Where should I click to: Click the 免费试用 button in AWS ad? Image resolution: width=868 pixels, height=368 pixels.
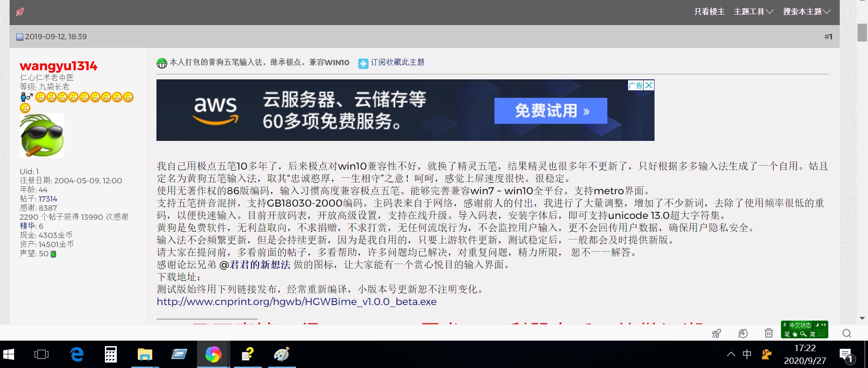pyautogui.click(x=551, y=111)
